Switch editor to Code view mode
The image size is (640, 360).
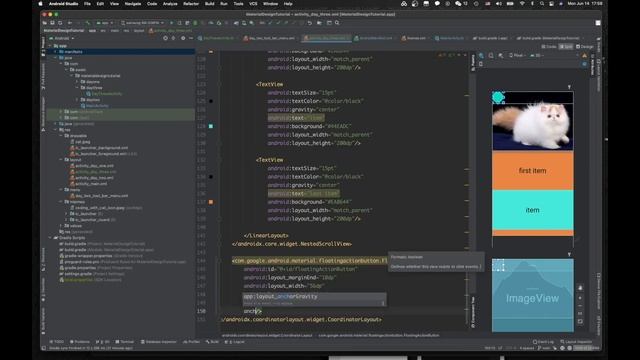coord(549,47)
